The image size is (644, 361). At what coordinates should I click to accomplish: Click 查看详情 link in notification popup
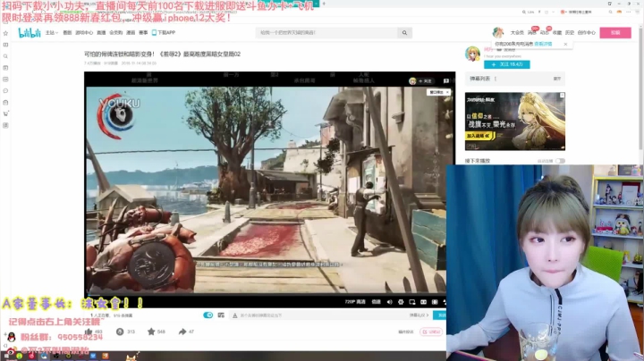coord(543,44)
